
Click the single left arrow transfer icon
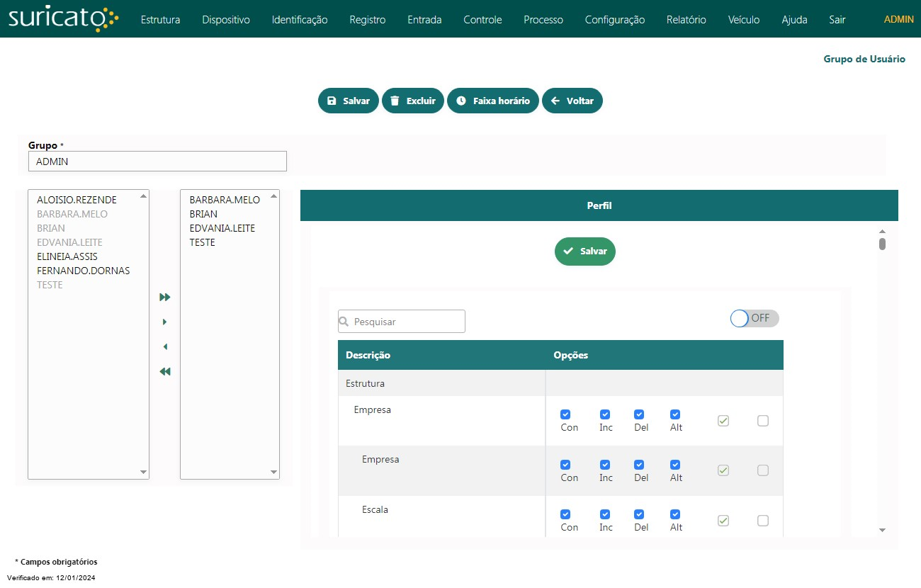165,347
